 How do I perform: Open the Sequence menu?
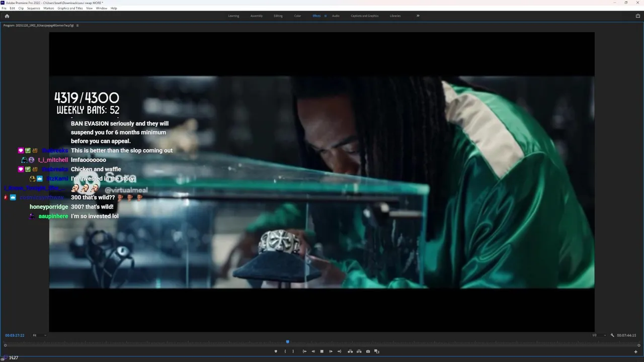click(x=34, y=8)
